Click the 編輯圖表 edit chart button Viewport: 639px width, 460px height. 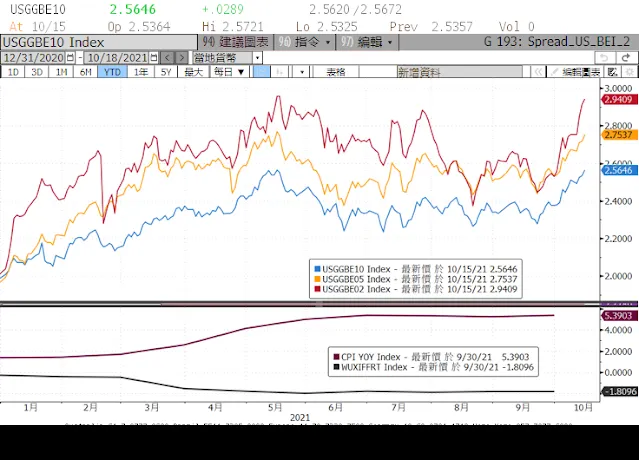pos(576,72)
